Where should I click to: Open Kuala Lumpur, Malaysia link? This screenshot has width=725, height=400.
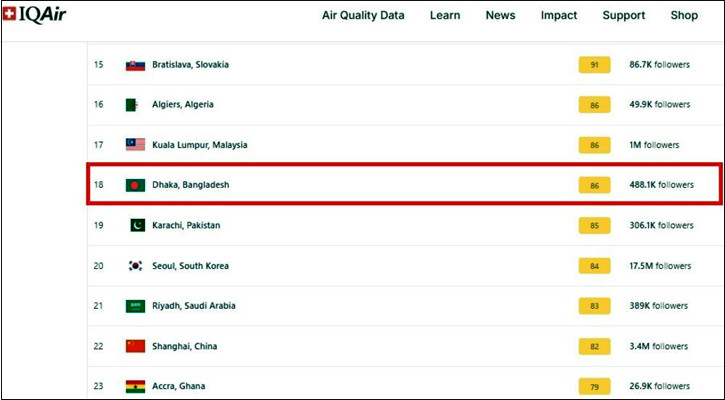click(200, 145)
